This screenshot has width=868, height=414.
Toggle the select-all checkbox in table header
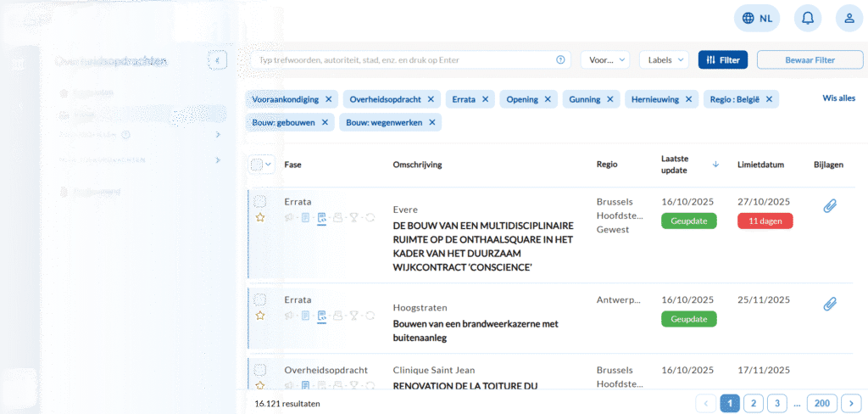pyautogui.click(x=257, y=165)
